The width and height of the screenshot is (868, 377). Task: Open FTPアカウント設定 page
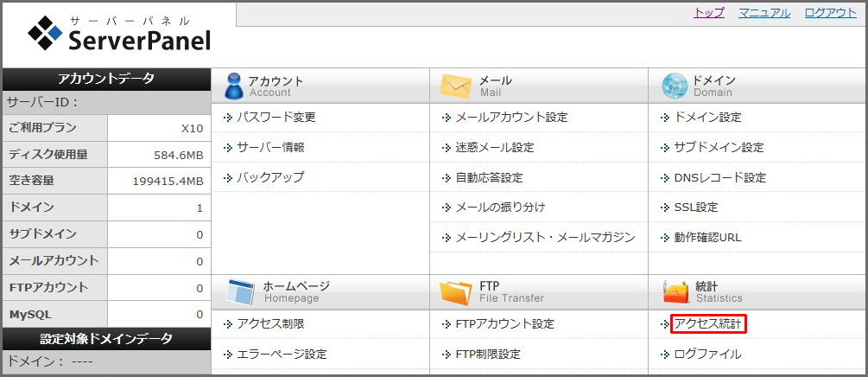coord(504,324)
